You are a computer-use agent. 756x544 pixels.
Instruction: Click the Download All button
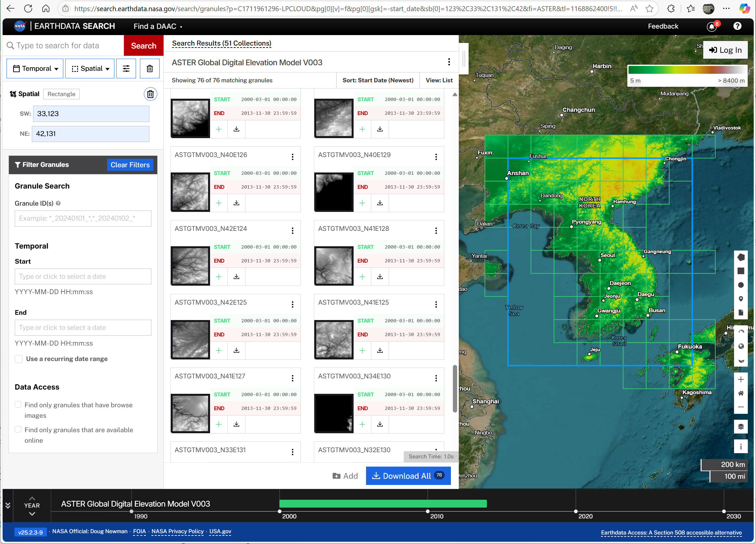pyautogui.click(x=408, y=475)
